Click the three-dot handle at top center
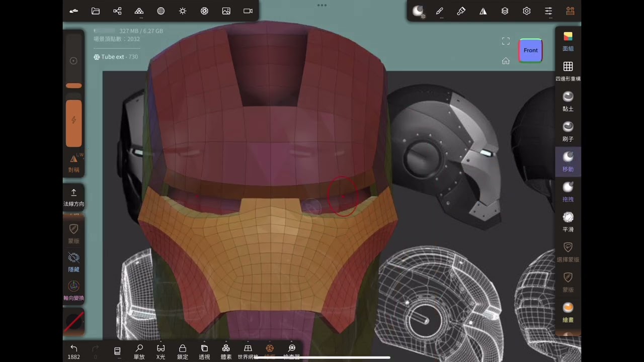This screenshot has width=644, height=362. coord(322,5)
